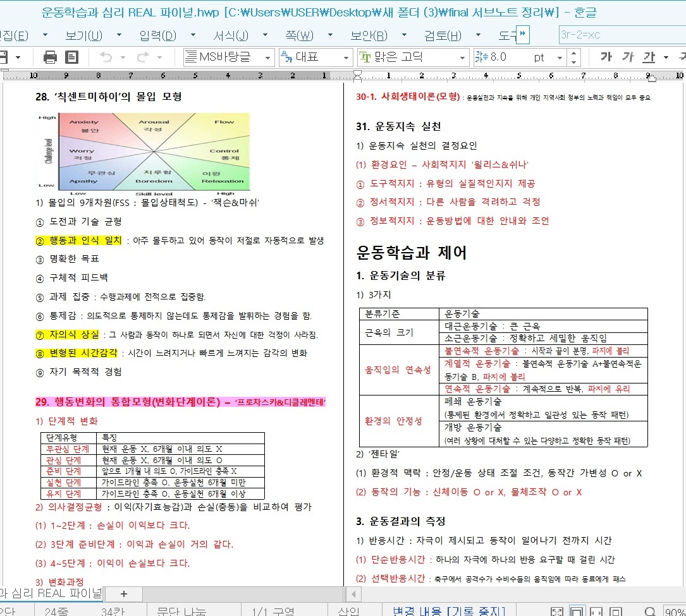
Task: Click highlighted text 행동과 인식 일치
Action: [x=85, y=241]
